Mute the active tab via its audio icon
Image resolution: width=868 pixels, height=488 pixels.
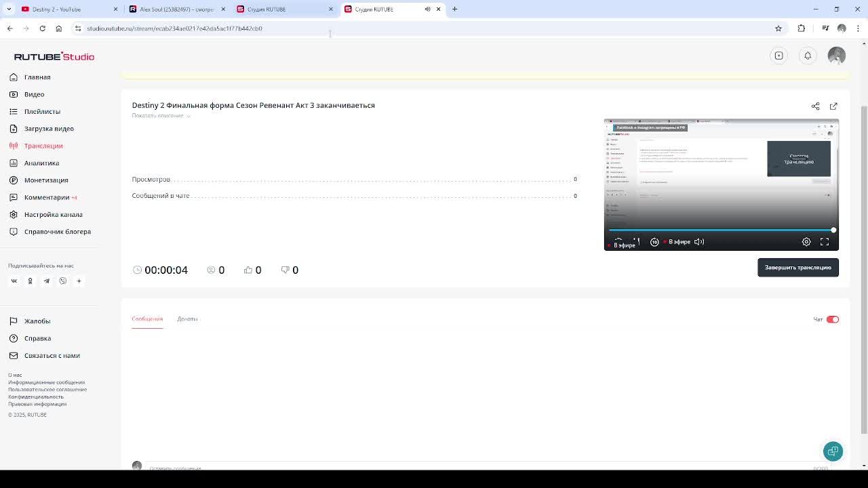[x=427, y=9]
